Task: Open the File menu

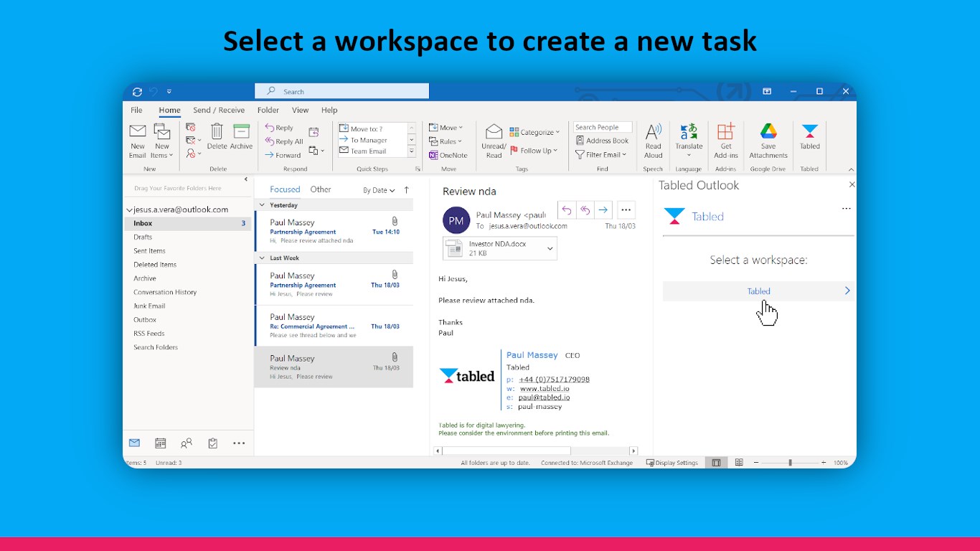Action: click(136, 110)
